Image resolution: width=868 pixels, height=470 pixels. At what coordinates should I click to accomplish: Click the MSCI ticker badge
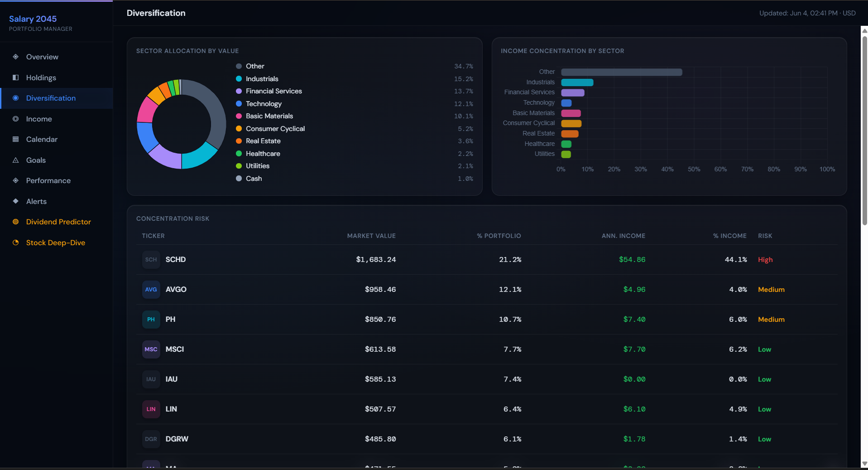[151, 349]
